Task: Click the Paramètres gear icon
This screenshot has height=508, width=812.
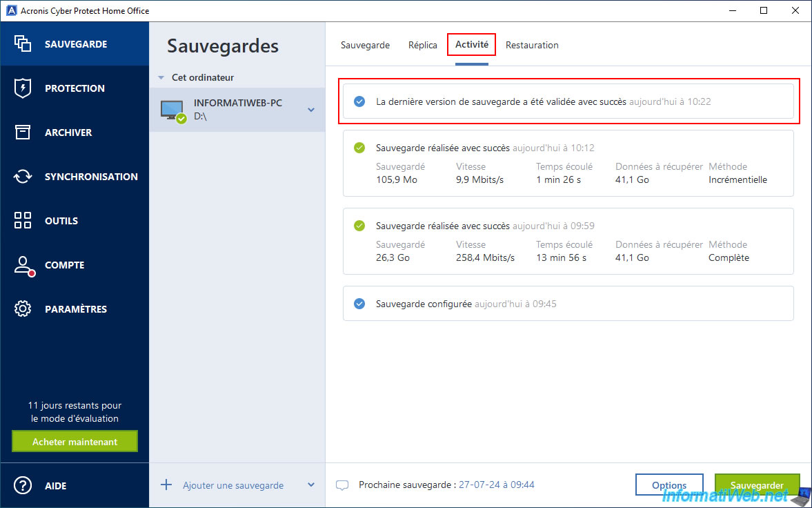Action: coord(23,309)
